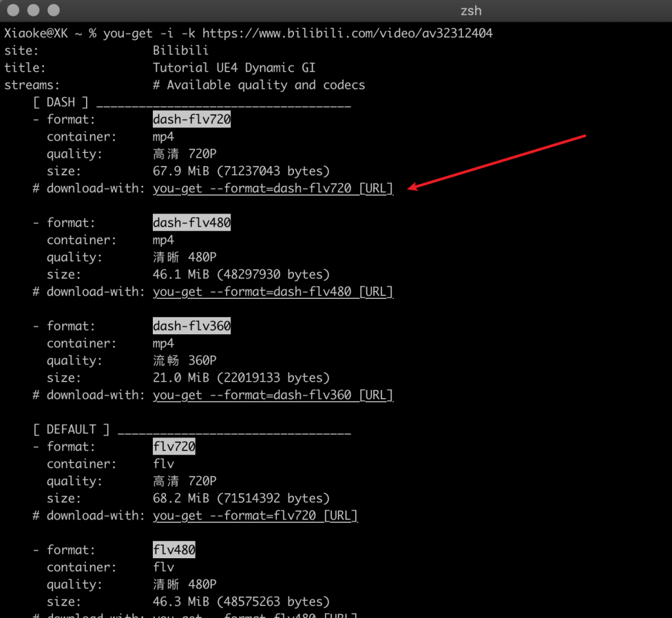The image size is (672, 618).
Task: Click the underlined you-get --format=dash-flv720 command
Action: point(272,188)
